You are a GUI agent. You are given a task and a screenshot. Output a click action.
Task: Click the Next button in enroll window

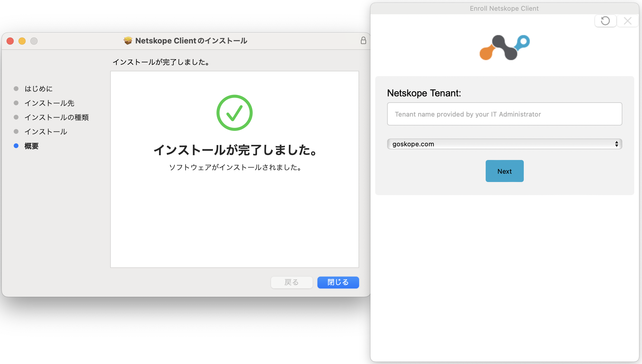point(504,171)
